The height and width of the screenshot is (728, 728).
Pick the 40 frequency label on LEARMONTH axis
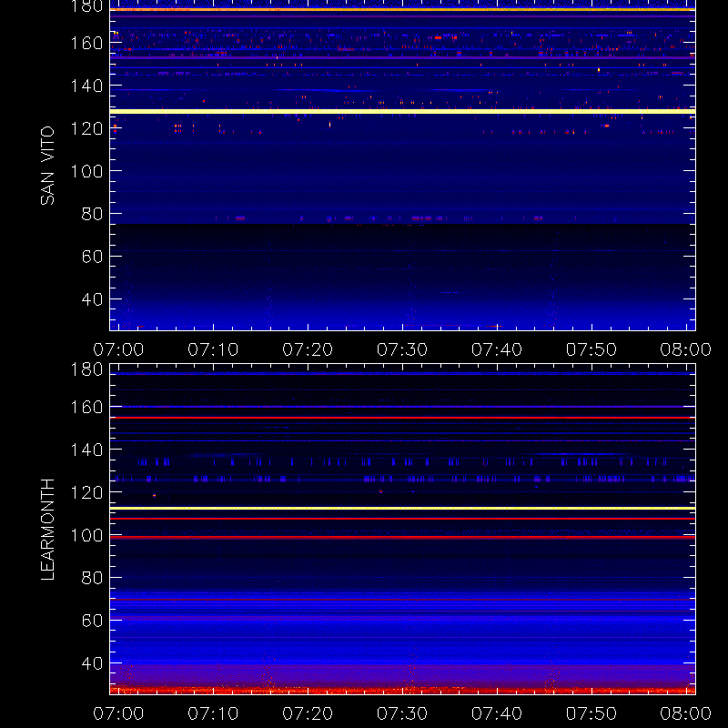tap(92, 663)
